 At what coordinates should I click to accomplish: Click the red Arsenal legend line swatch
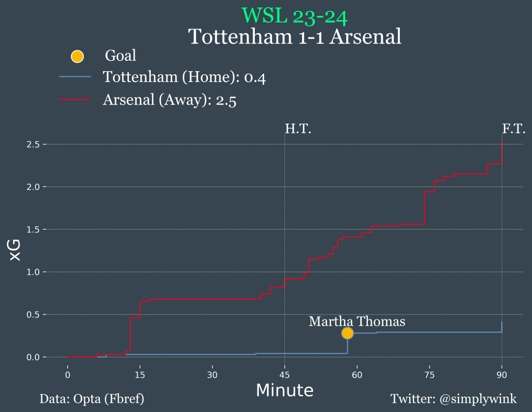[75, 99]
